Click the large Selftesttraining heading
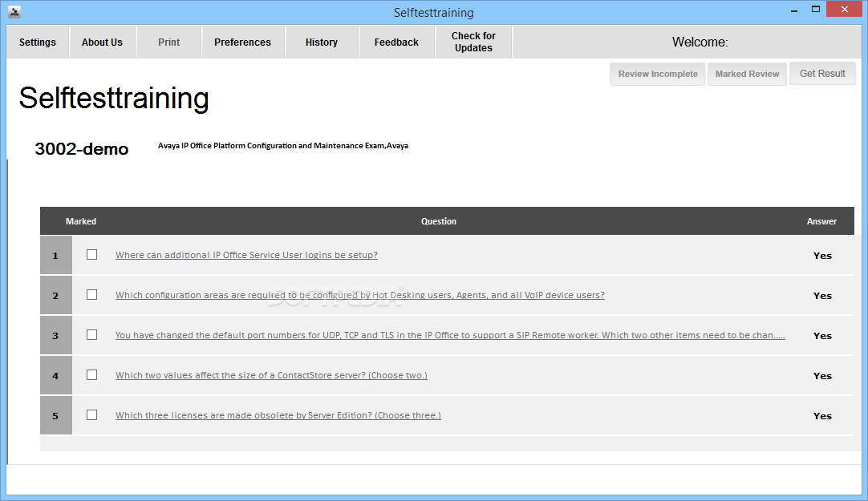 pyautogui.click(x=114, y=99)
